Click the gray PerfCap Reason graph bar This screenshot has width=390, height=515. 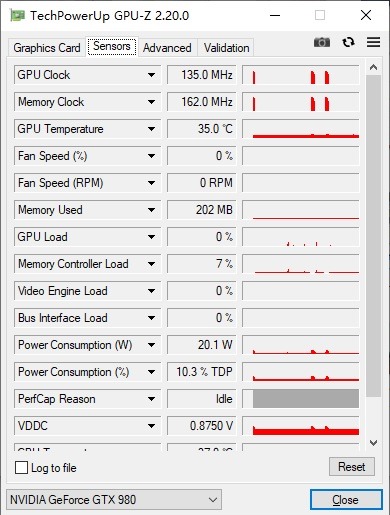[306, 399]
